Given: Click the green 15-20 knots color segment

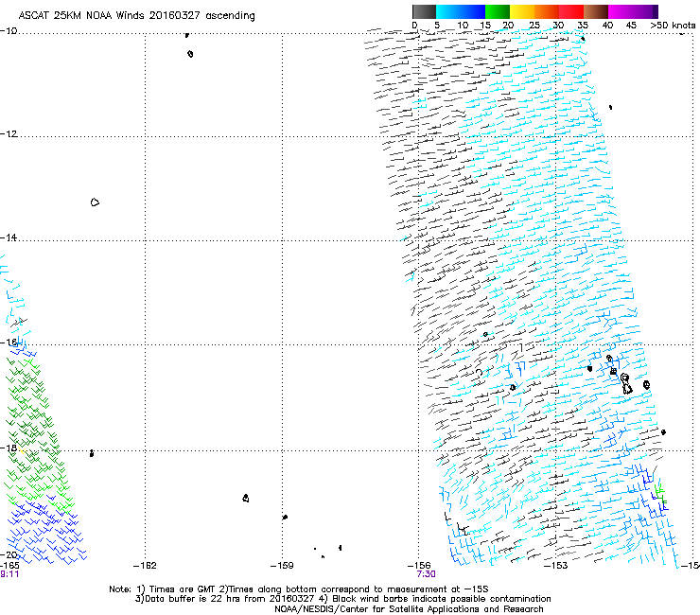Looking at the screenshot, I should click(x=498, y=11).
